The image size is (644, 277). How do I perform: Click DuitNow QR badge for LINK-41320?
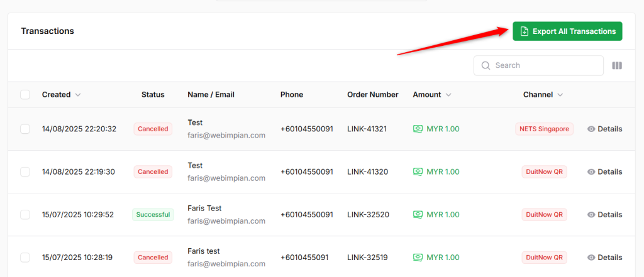click(544, 171)
